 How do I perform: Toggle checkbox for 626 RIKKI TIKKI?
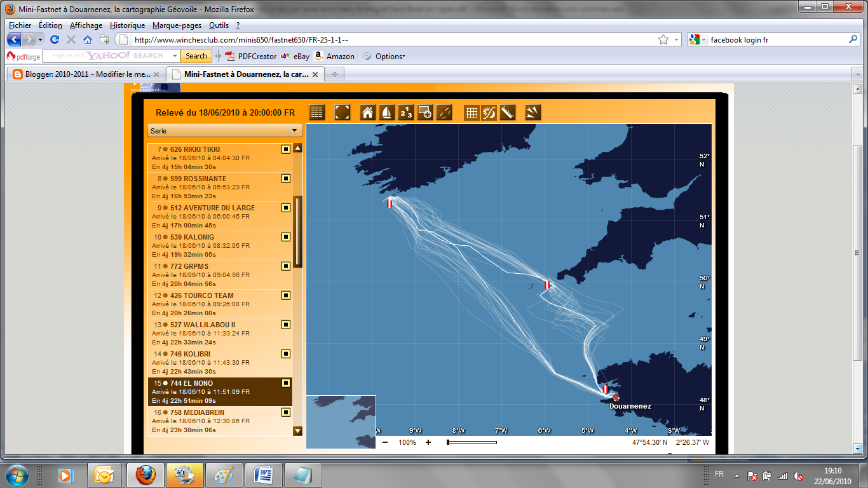pyautogui.click(x=286, y=149)
